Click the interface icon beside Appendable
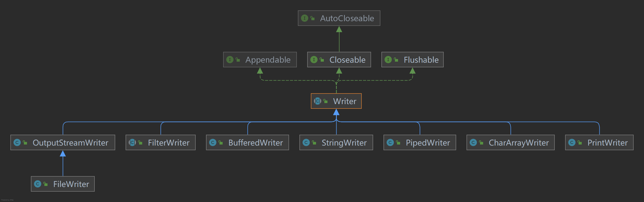Viewport: 644px width, 202px height. (x=230, y=60)
